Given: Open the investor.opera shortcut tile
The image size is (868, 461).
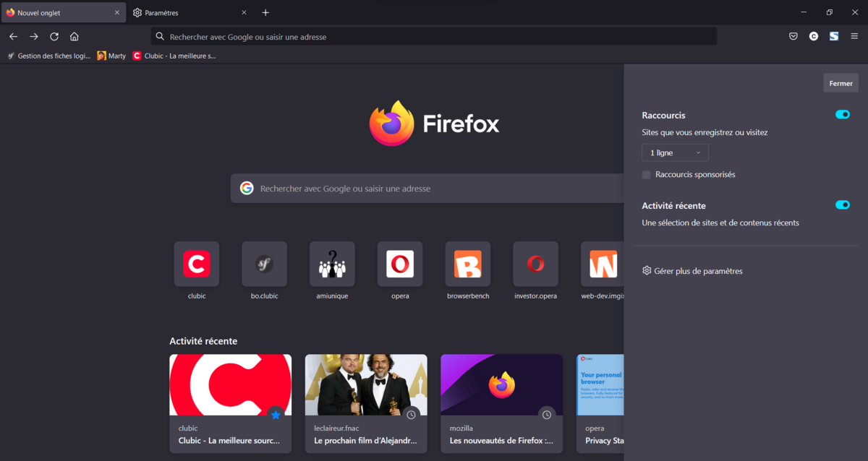Looking at the screenshot, I should pyautogui.click(x=535, y=264).
